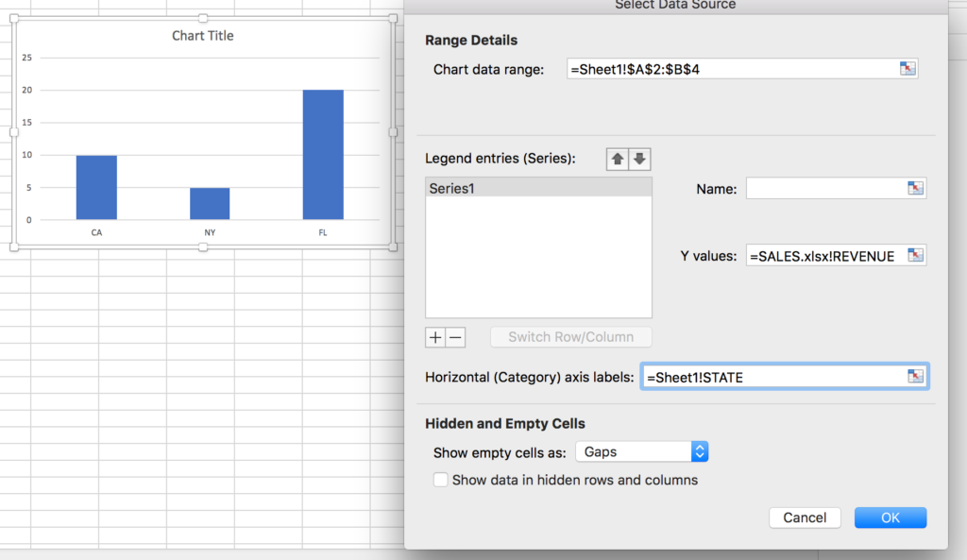Screen dimensions: 967x560
Task: Open the Show empty cells as dropdown
Action: 641,452
